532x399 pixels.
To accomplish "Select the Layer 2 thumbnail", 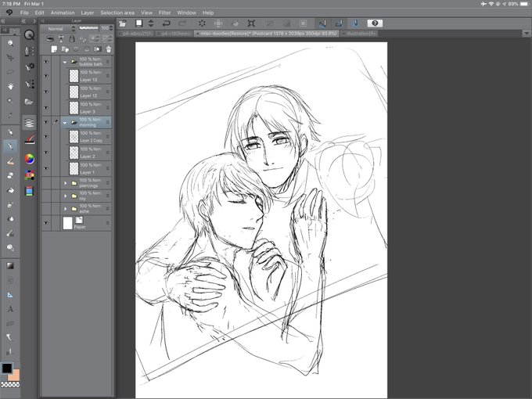I will click(x=74, y=153).
